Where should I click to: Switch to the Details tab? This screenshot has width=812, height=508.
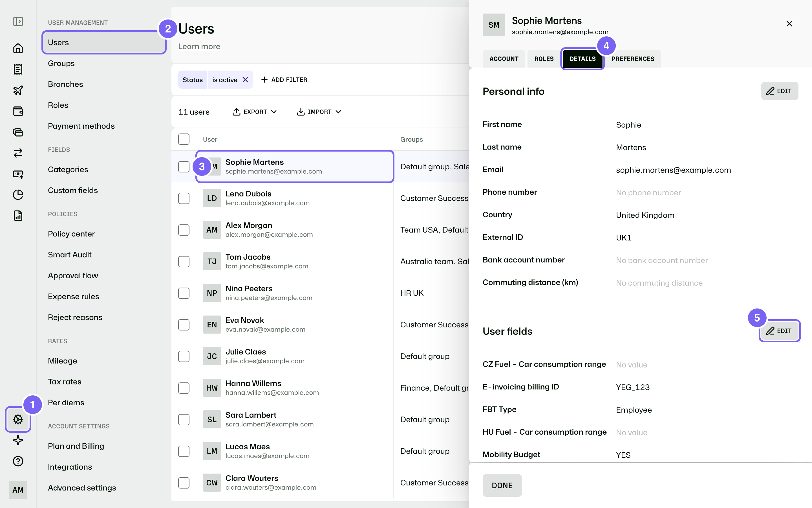click(582, 59)
